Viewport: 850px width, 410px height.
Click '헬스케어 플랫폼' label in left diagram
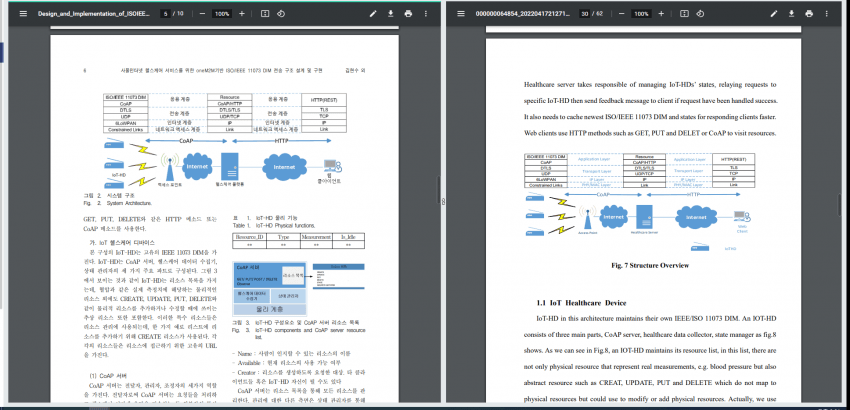click(x=230, y=184)
